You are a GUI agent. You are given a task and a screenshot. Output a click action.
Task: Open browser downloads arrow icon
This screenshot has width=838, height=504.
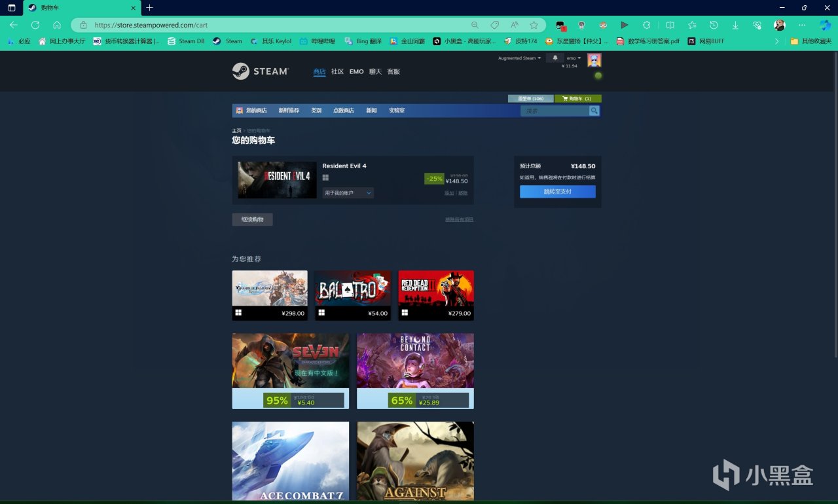click(x=735, y=25)
